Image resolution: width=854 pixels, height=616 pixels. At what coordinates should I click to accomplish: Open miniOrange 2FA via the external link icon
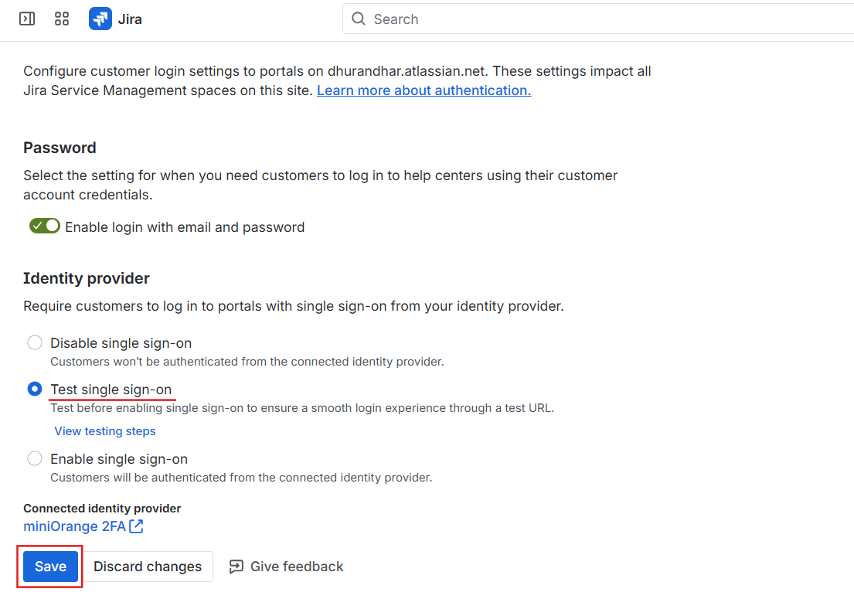pos(136,526)
